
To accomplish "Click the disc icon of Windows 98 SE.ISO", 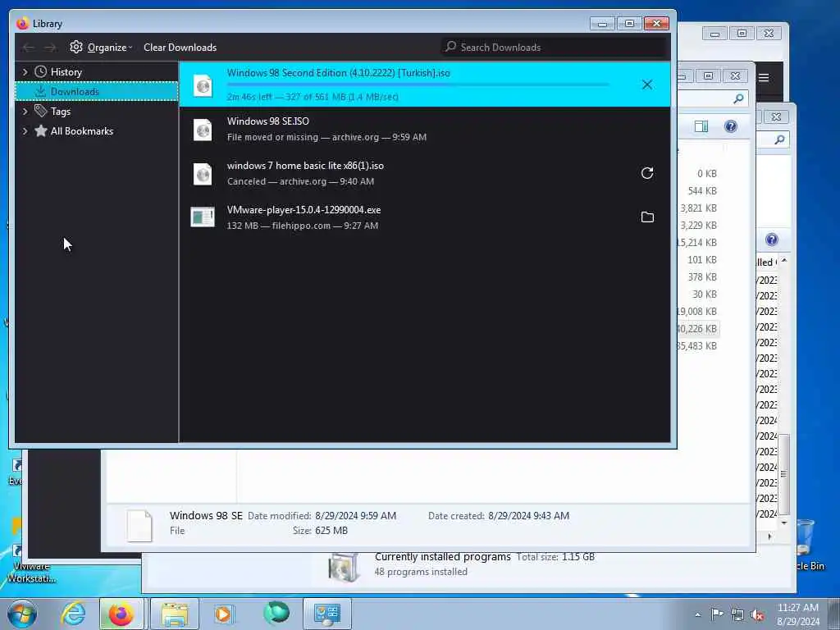I will pos(203,130).
